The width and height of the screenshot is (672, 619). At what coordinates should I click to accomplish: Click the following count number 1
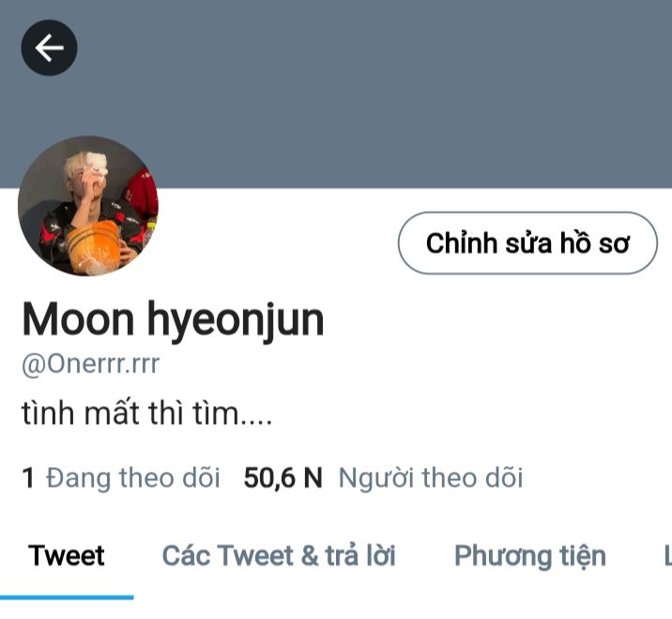pyautogui.click(x=28, y=478)
